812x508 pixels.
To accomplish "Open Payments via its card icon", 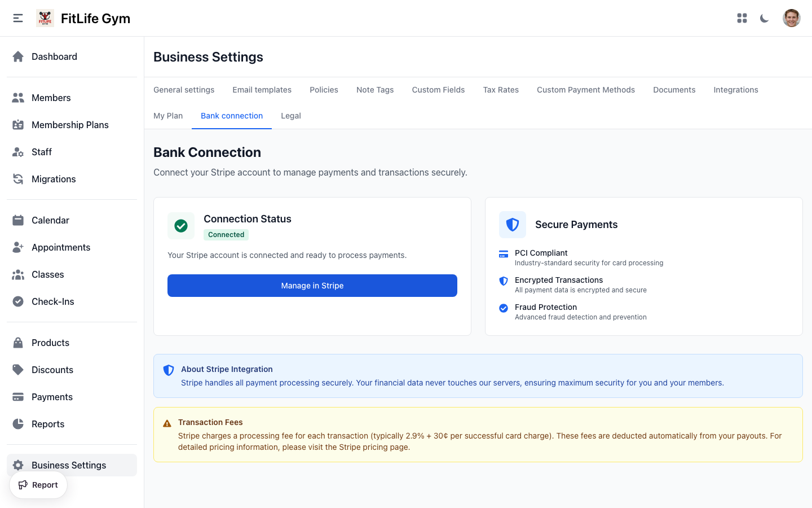I will tap(17, 397).
